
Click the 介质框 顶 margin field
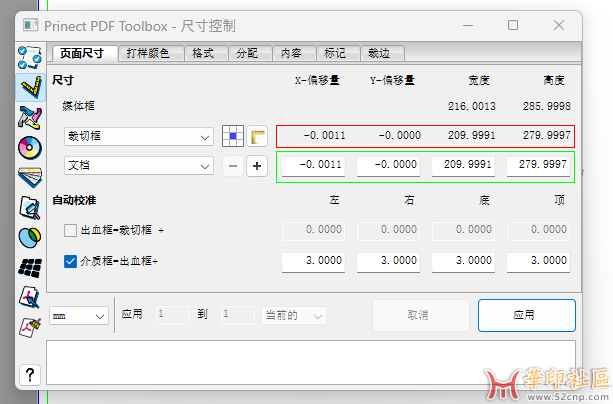pos(538,262)
